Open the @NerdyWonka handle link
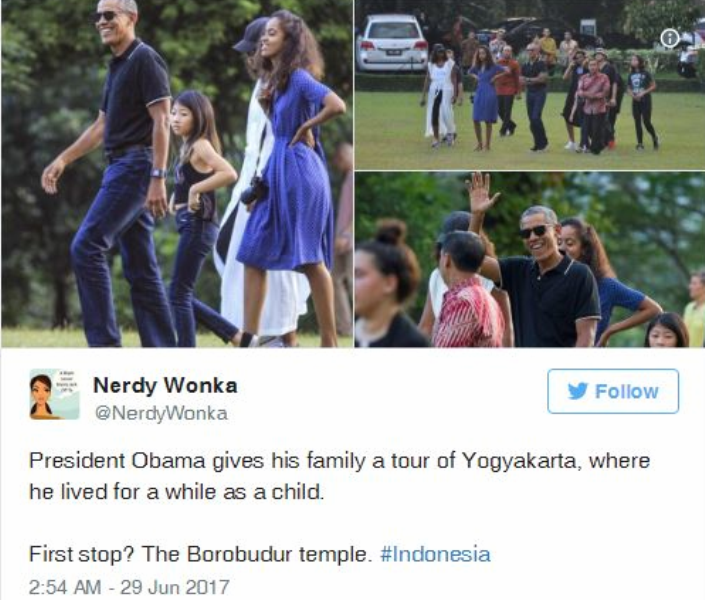This screenshot has height=600, width=705. (161, 413)
